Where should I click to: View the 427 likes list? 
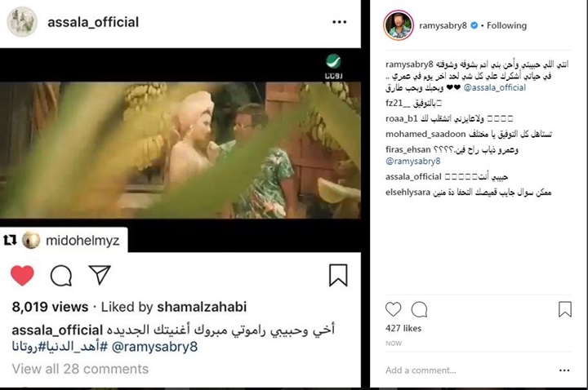403,328
